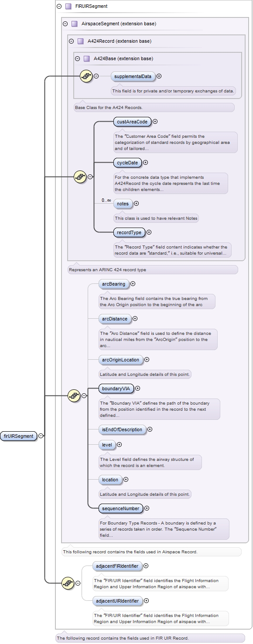The width and height of the screenshot is (253, 644).
Task: Select the boundaryVIA element
Action: [116, 388]
